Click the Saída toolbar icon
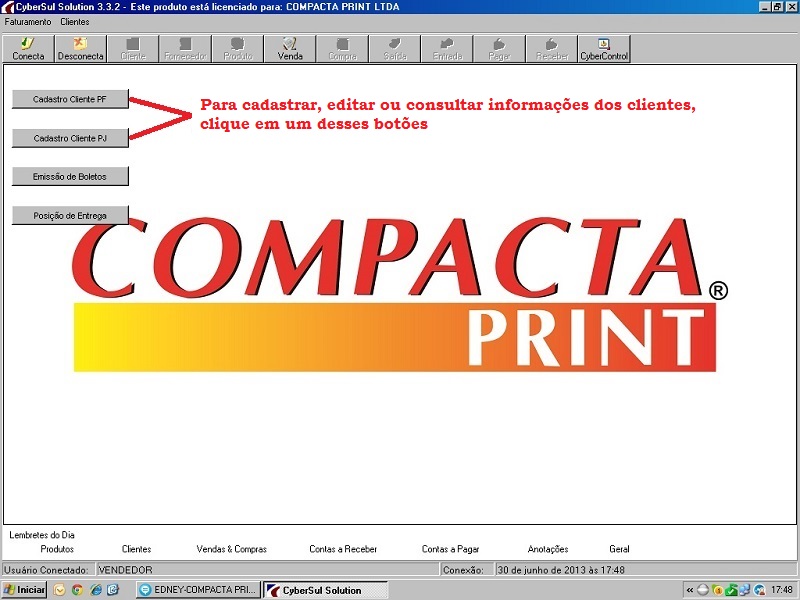800x600 pixels. point(395,49)
